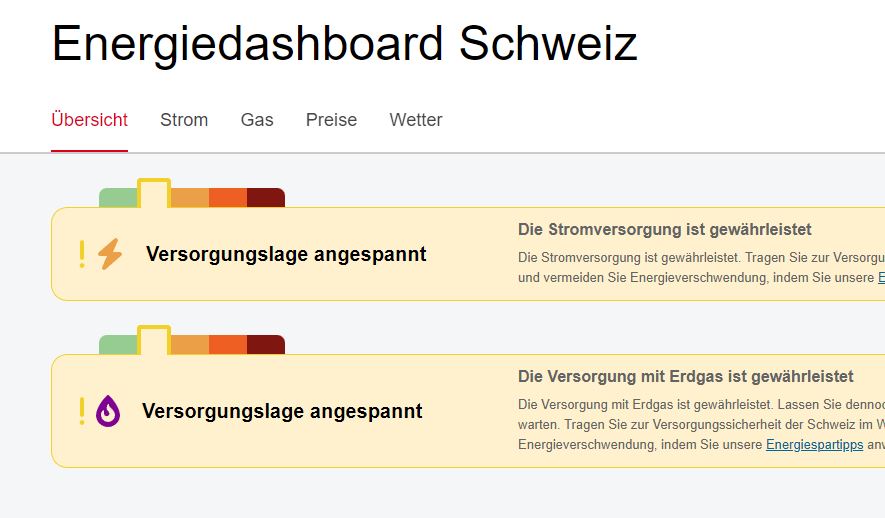Follow the Energiespartipps link in gas card

pyautogui.click(x=814, y=445)
